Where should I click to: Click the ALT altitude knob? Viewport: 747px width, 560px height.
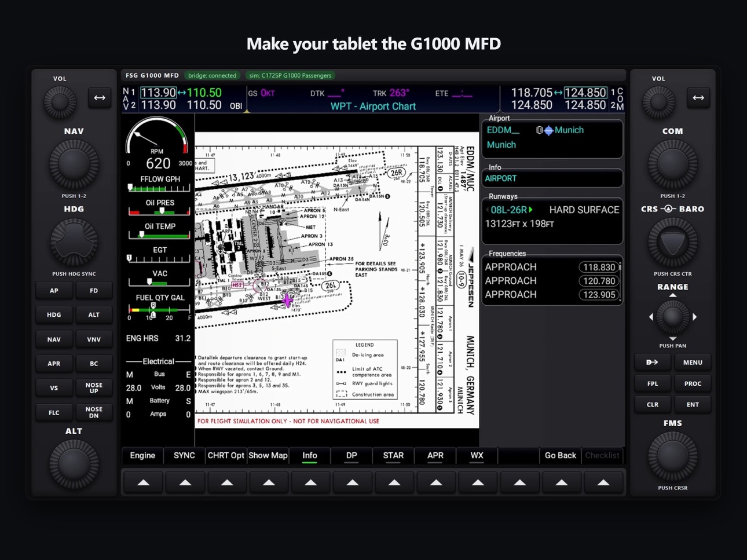(x=74, y=463)
